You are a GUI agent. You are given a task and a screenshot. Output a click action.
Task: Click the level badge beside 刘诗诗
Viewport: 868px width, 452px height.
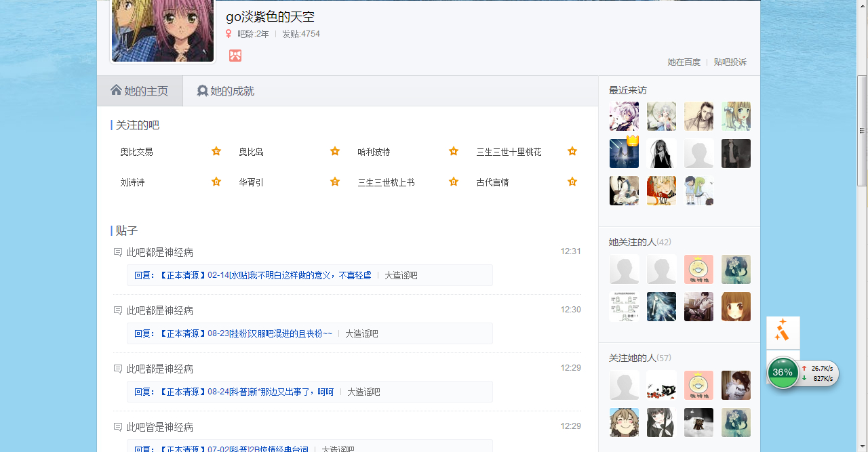pos(216,182)
